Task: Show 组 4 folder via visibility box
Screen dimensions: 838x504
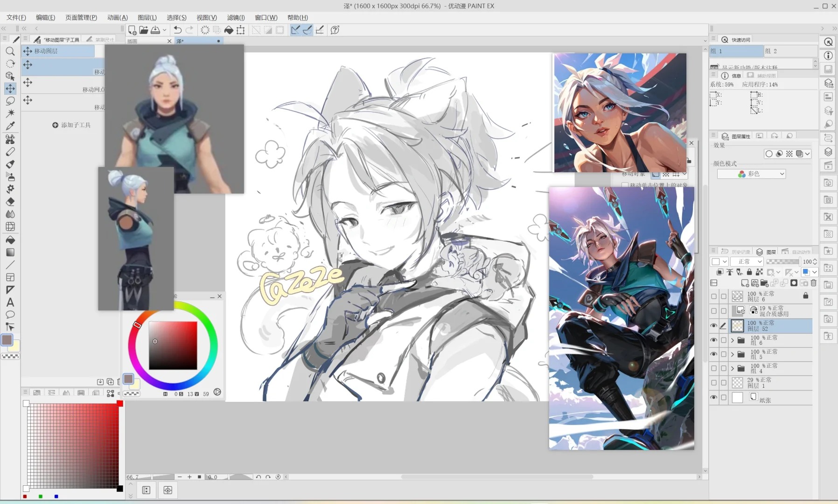Action: click(x=714, y=369)
